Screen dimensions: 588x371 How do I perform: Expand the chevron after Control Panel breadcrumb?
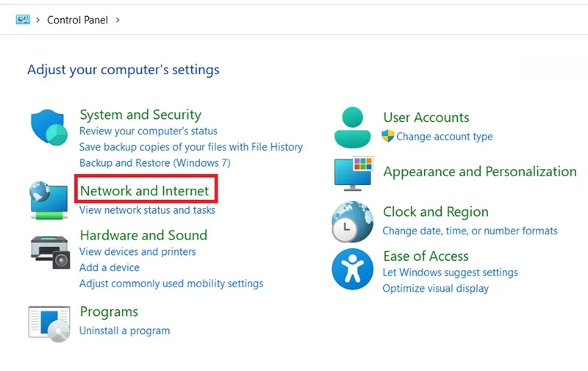click(118, 20)
